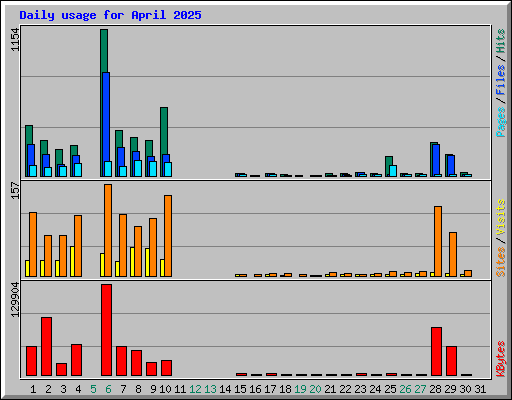The image size is (512, 400).
Task: Click the red KBytes legend label
Action: (x=500, y=359)
